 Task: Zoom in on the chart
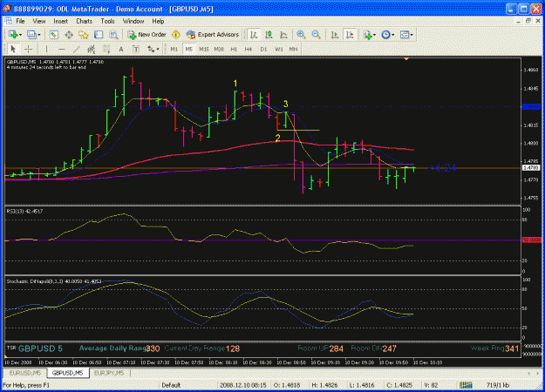click(x=301, y=35)
